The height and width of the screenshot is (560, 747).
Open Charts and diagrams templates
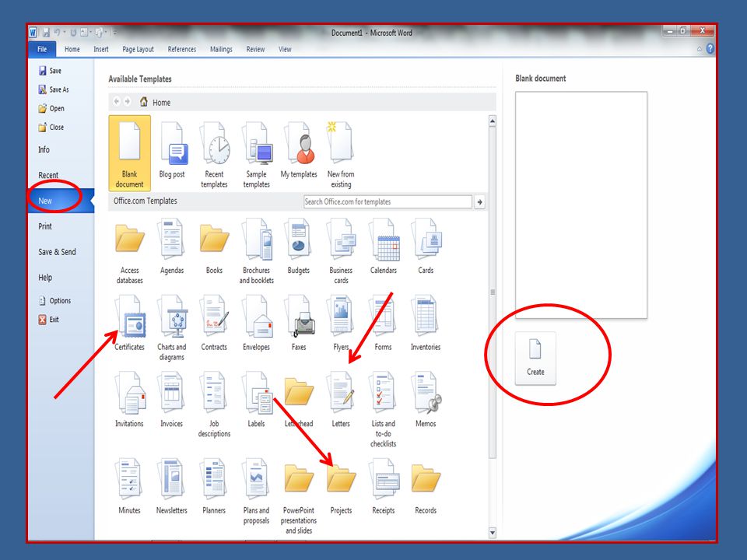tap(172, 328)
